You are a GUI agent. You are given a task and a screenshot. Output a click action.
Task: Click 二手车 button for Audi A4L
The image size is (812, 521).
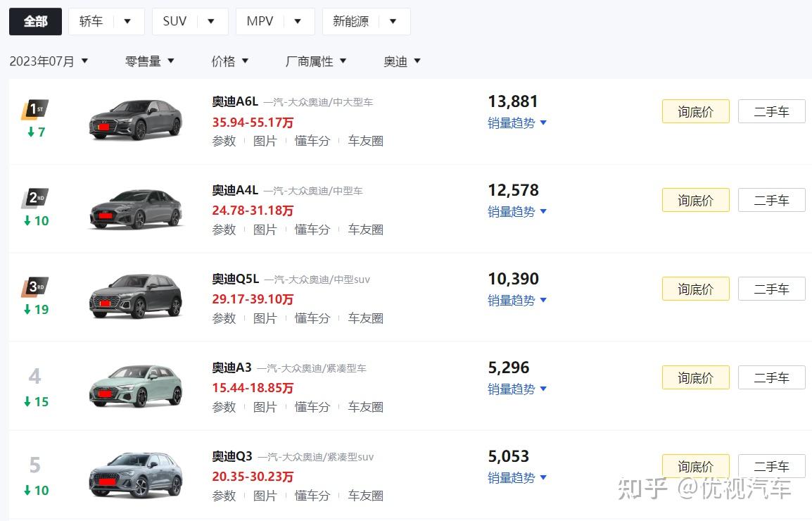coord(771,200)
